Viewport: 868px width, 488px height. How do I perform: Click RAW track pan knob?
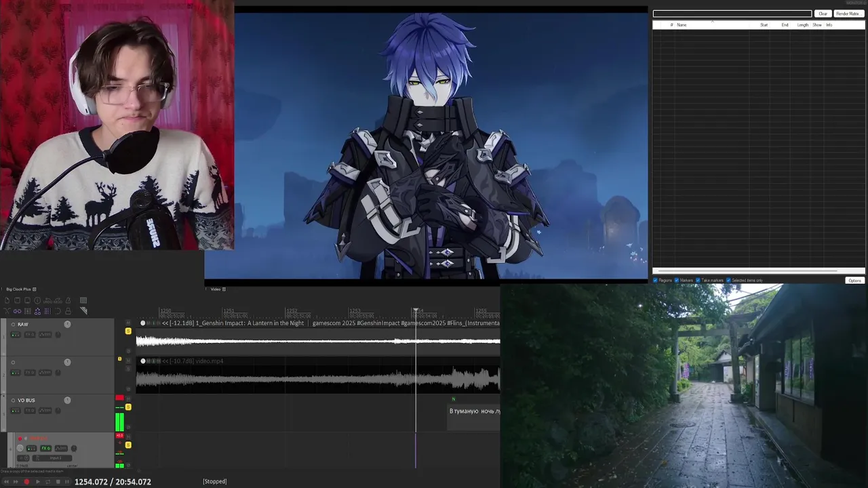(x=58, y=335)
